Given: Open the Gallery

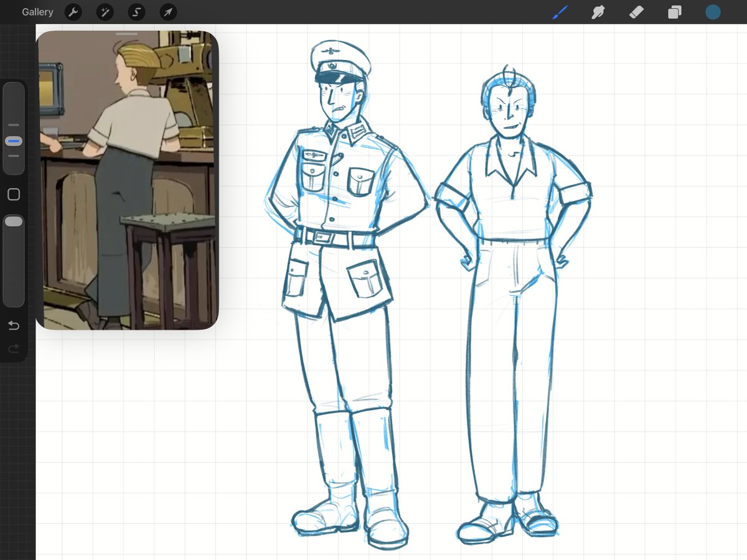Looking at the screenshot, I should pyautogui.click(x=37, y=12).
